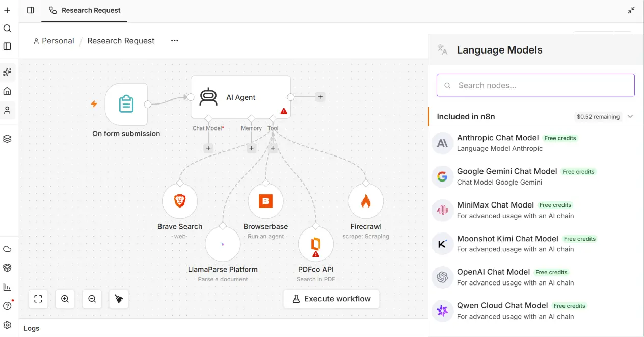Open the AI sparkle assistant icon
Image resolution: width=644 pixels, height=337 pixels.
pyautogui.click(x=7, y=72)
